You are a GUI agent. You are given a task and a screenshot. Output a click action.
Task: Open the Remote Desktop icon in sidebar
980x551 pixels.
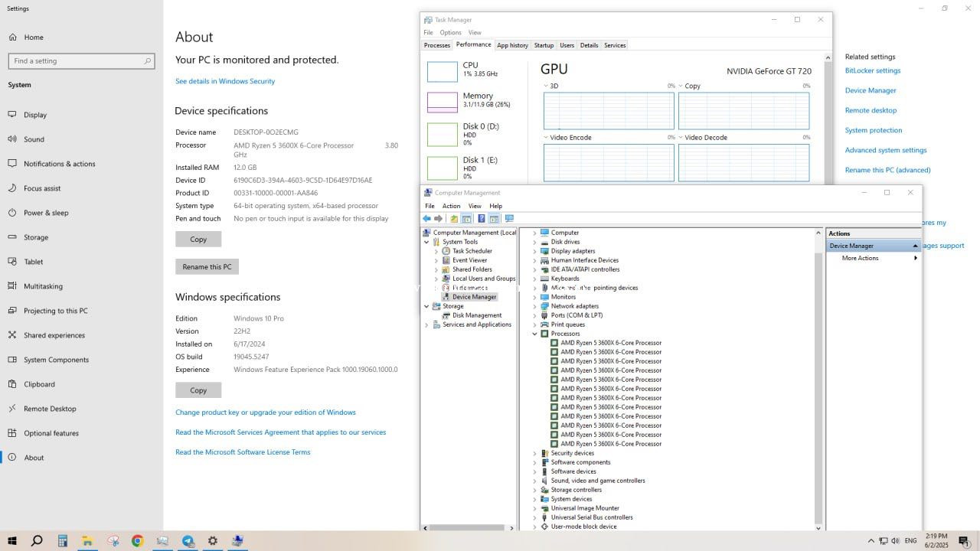point(12,409)
